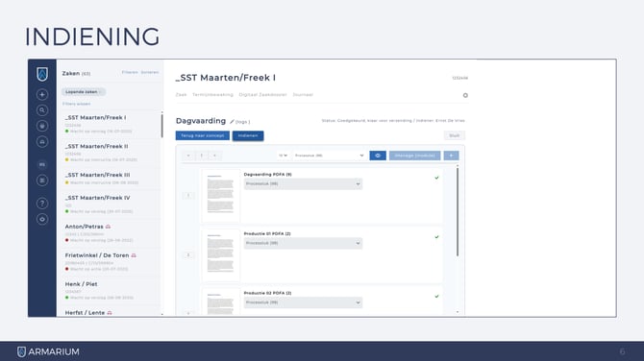Click the settings gear icon beside case tabs

[x=465, y=95]
